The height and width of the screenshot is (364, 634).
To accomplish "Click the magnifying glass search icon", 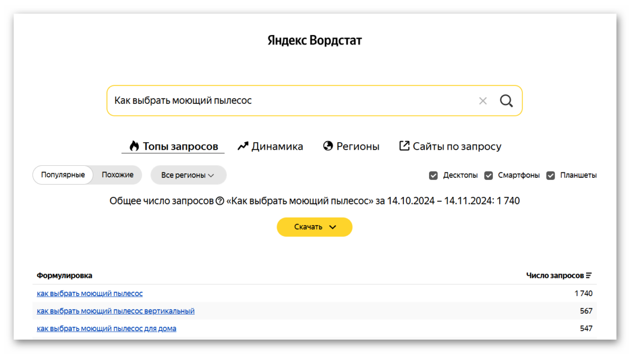I will pos(506,101).
